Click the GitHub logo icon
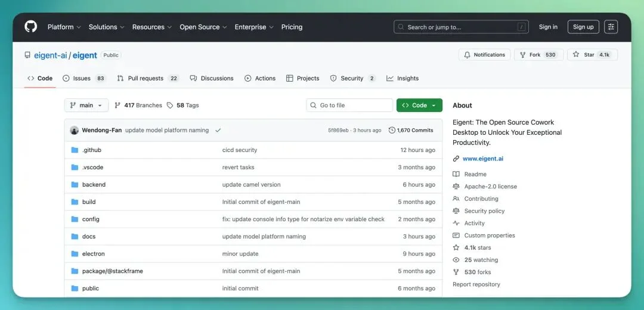 (30, 27)
